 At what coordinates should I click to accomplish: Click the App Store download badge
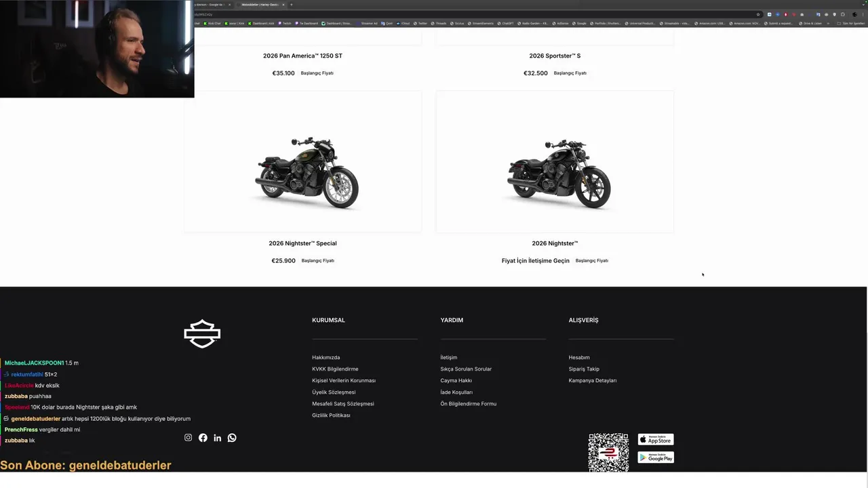656,440
